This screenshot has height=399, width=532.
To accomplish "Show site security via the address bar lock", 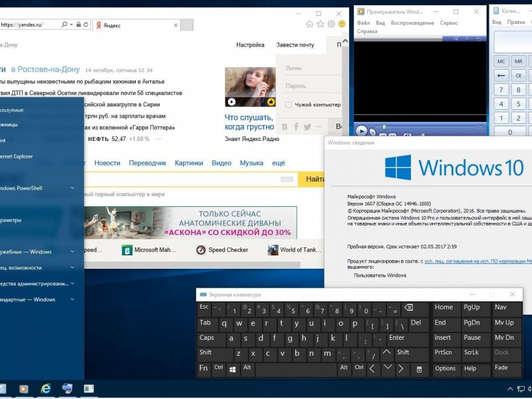I will tap(78, 25).
